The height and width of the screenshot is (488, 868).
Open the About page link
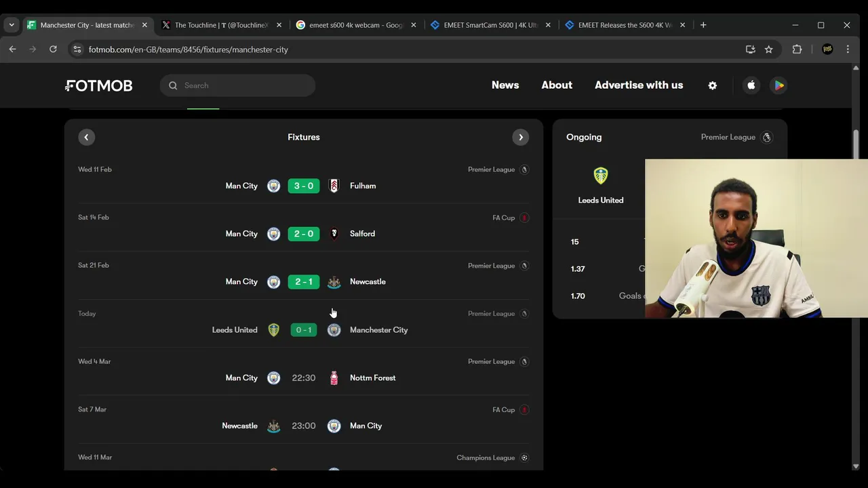(x=557, y=85)
